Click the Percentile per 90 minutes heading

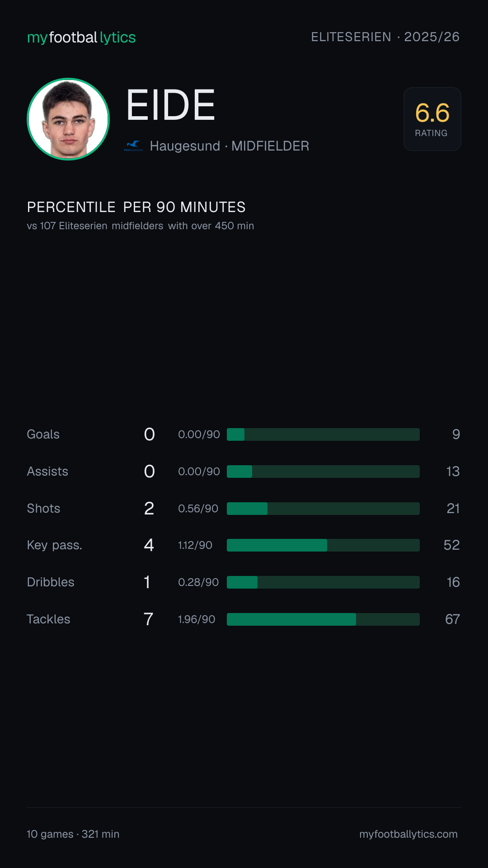point(136,207)
